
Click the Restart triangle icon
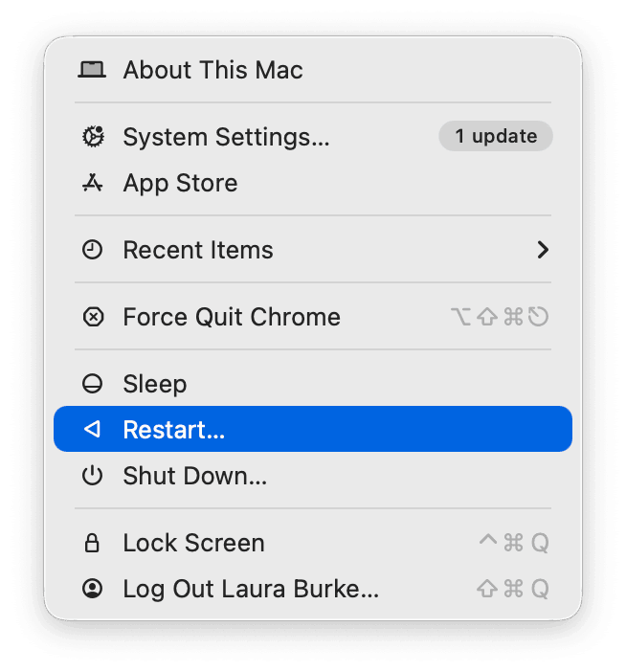92,430
